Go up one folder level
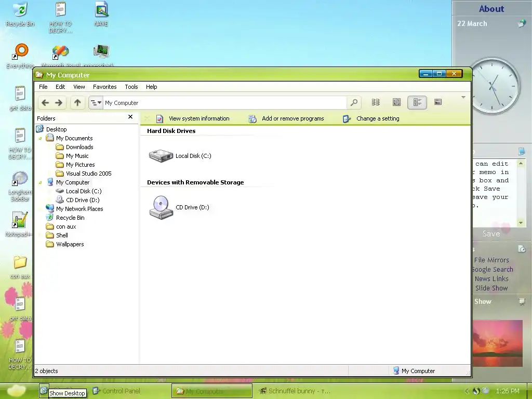532x399 pixels. pos(77,102)
